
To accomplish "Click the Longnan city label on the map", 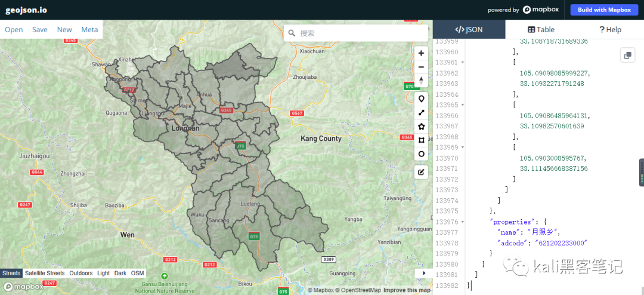I will pos(185,129).
